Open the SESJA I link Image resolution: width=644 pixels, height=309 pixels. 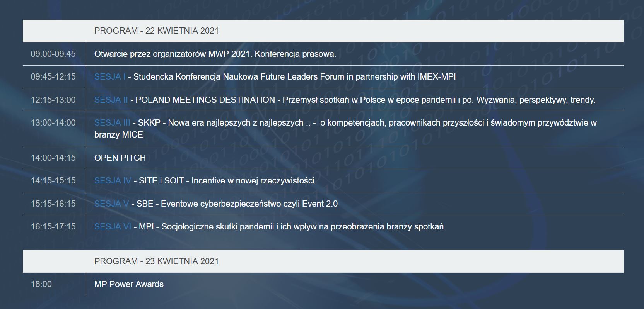click(110, 77)
